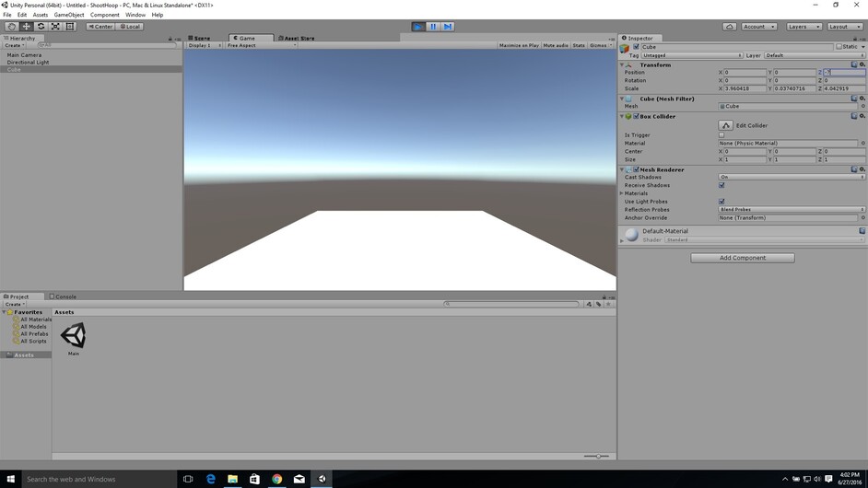Click the Play button
This screenshot has height=488, width=868.
click(x=418, y=27)
